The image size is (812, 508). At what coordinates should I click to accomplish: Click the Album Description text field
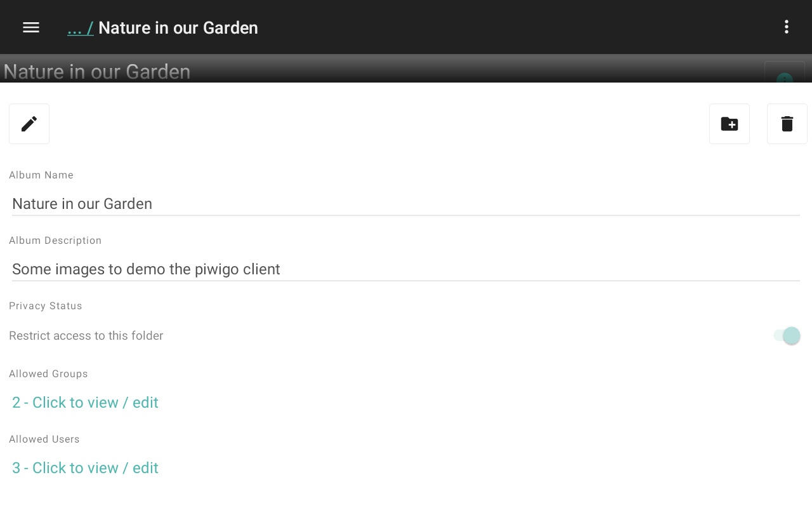[x=406, y=269]
